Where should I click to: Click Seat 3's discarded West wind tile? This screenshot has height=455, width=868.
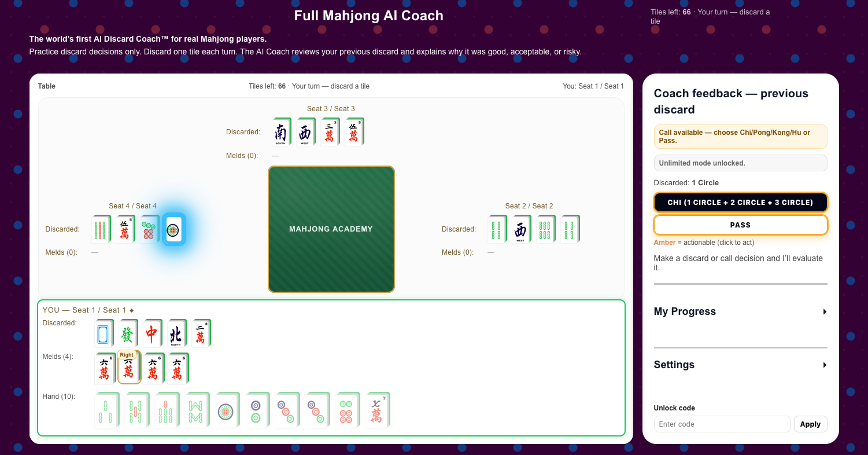[306, 132]
